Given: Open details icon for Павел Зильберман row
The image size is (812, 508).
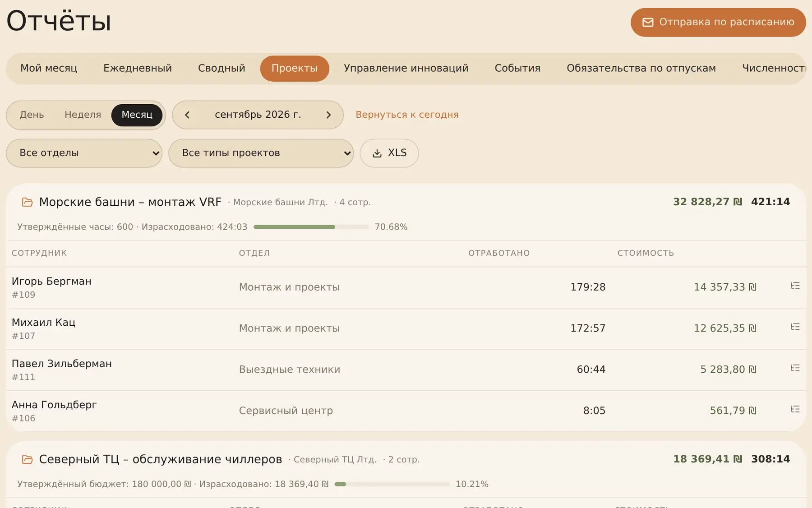Looking at the screenshot, I should click(x=795, y=368).
